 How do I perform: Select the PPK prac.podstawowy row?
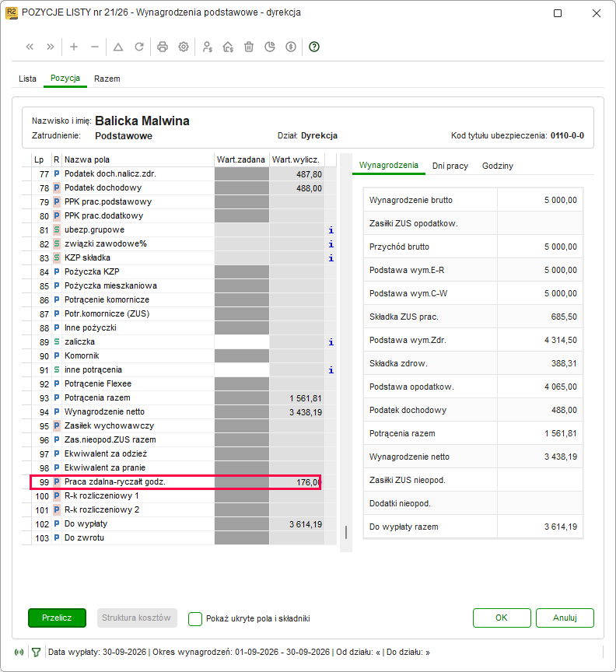(x=177, y=202)
